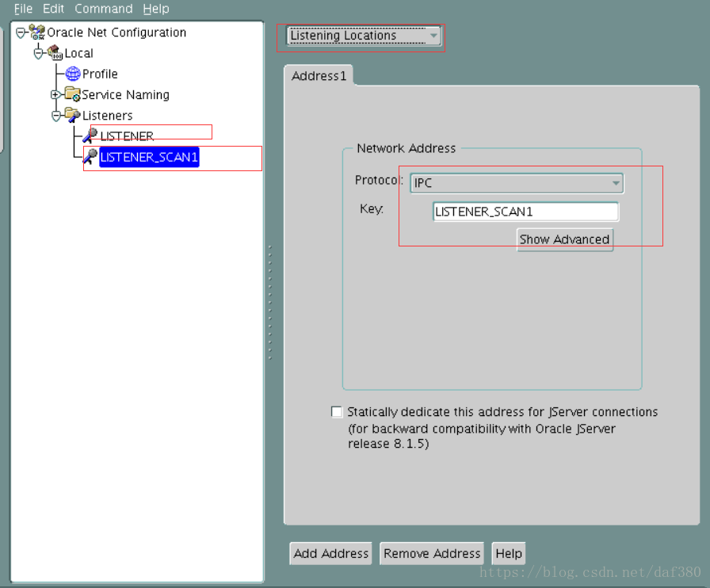Click the Remove Address button
Image resolution: width=710 pixels, height=588 pixels.
(x=432, y=554)
